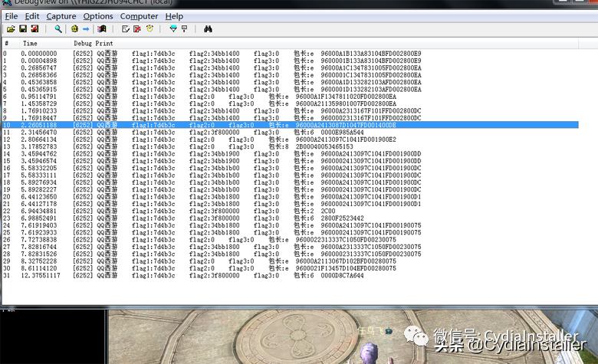The image size is (598, 364).
Task: Click the Find binoculars icon
Action: click(x=208, y=29)
